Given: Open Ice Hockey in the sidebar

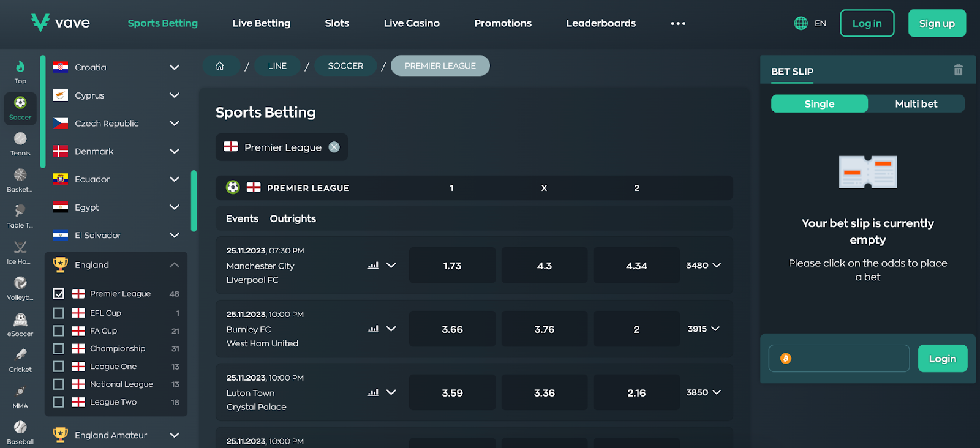Looking at the screenshot, I should (x=20, y=253).
